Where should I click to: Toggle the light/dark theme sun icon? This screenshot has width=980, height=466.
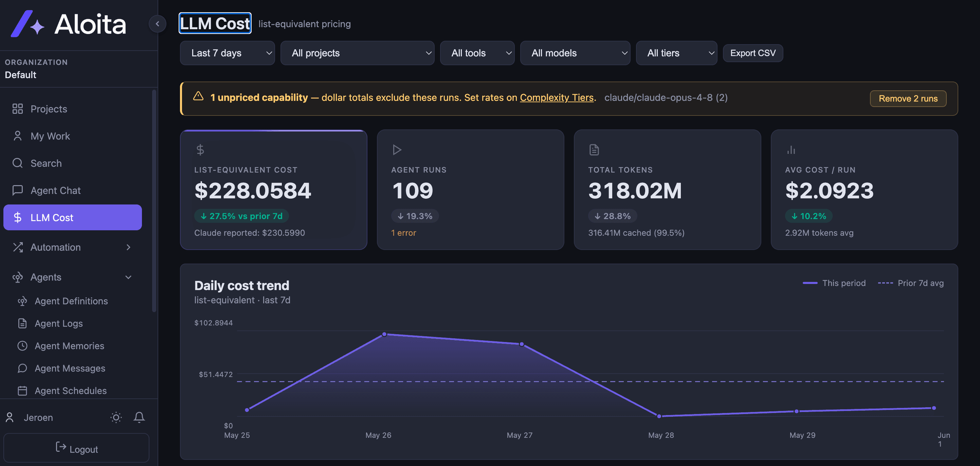[116, 417]
